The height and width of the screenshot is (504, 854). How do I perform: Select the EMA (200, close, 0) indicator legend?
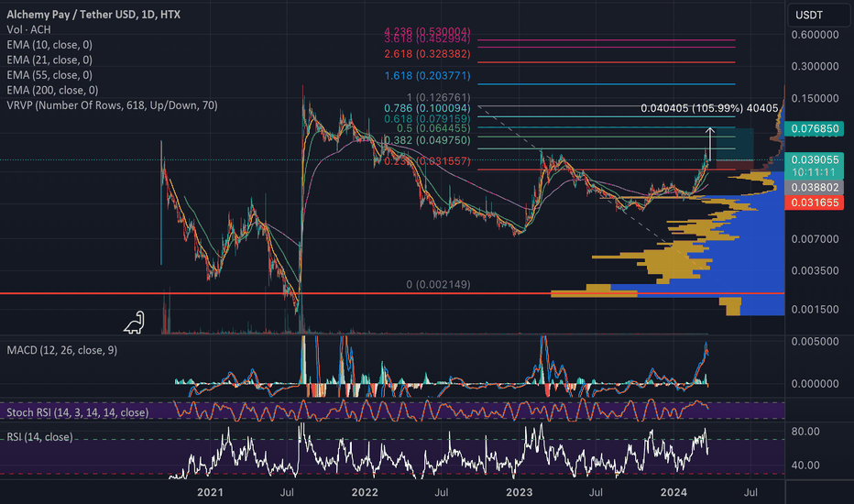(x=52, y=91)
